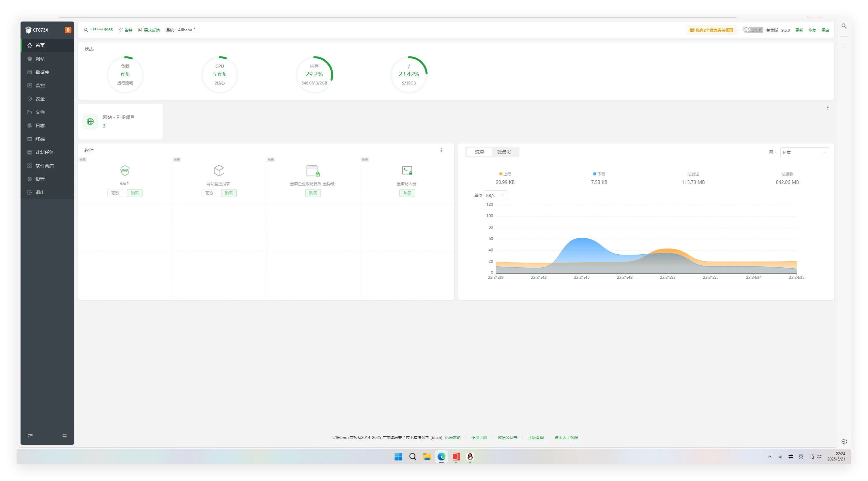Screen dimensions: 868x481
Task: Open the KB/s unit dropdown
Action: [495, 196]
